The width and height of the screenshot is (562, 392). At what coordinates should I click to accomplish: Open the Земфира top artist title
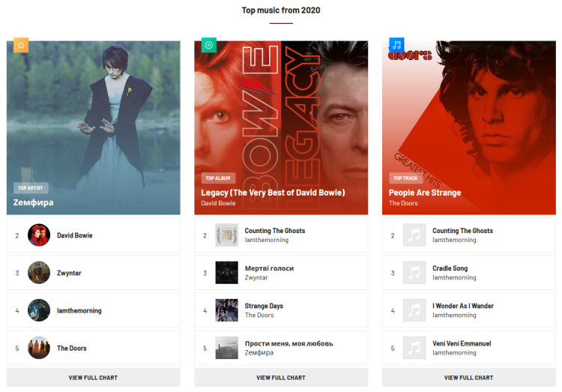pos(34,202)
